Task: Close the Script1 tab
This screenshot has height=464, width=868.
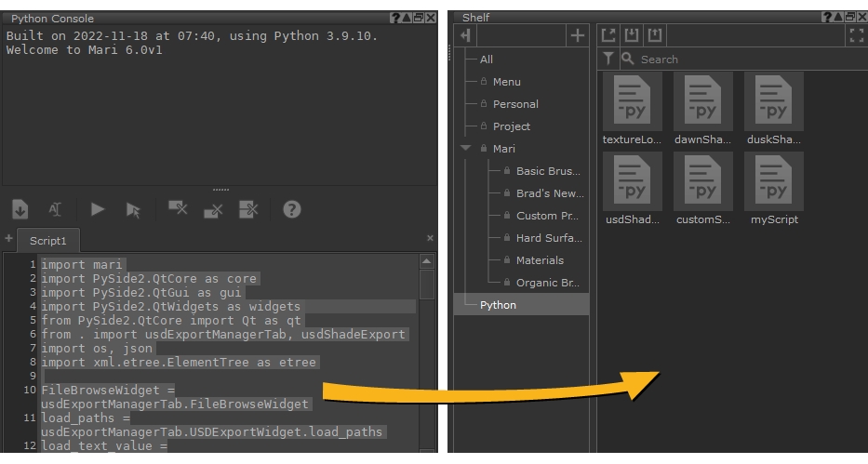Action: (430, 239)
